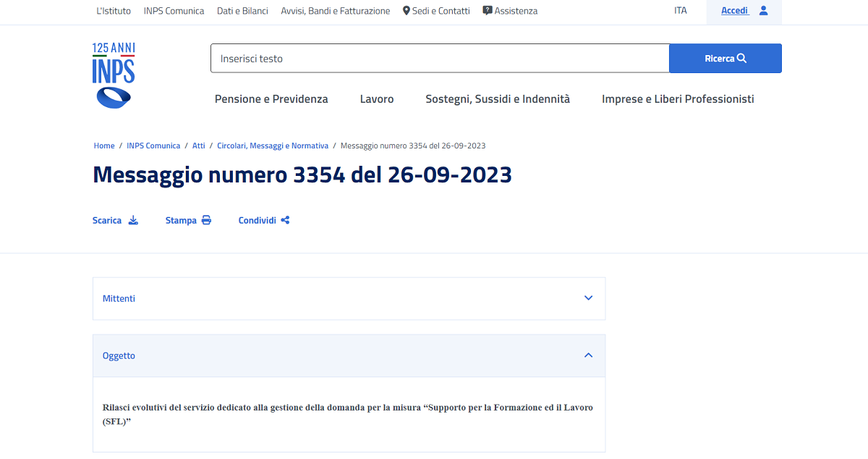Viewport: 868px width, 459px height.
Task: Go to INPS Comunica in the top bar
Action: pos(174,10)
